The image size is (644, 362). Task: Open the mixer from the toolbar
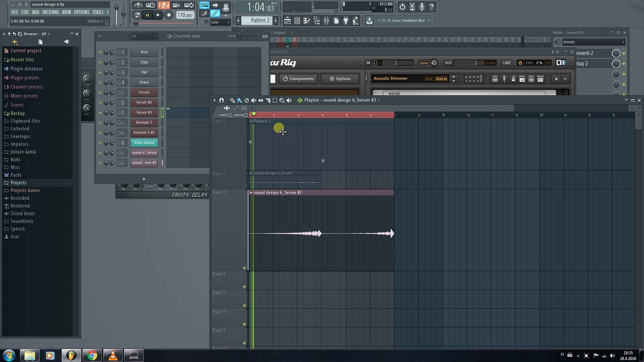[x=327, y=21]
